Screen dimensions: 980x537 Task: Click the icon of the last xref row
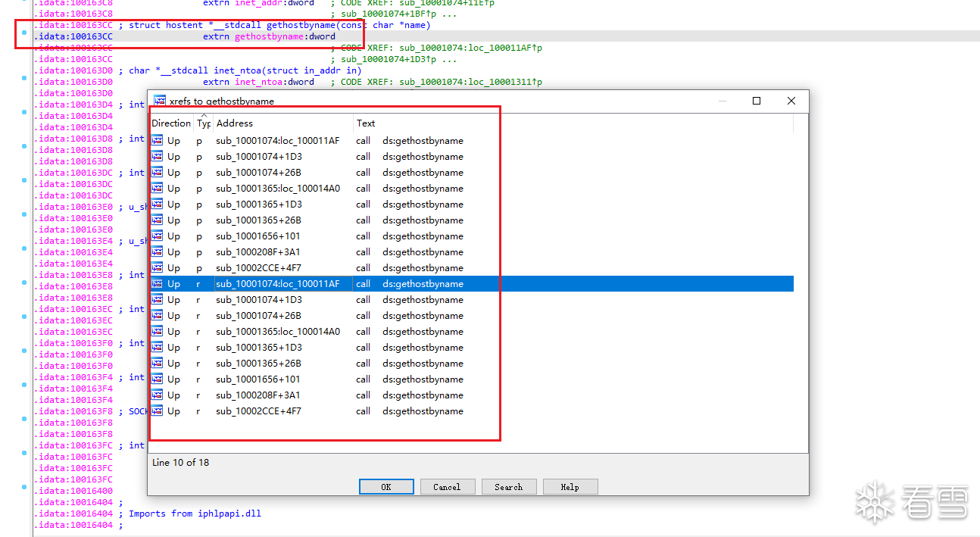[x=158, y=411]
